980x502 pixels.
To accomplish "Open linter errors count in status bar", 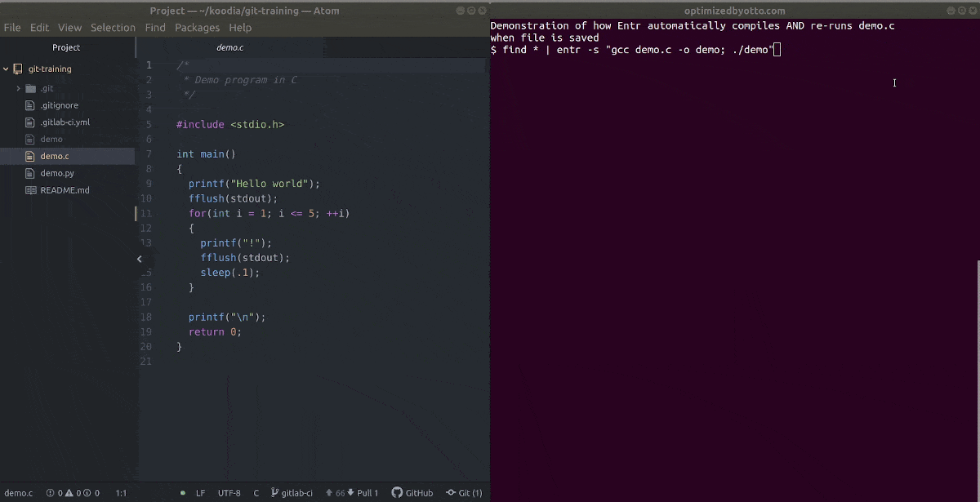I will 55,493.
